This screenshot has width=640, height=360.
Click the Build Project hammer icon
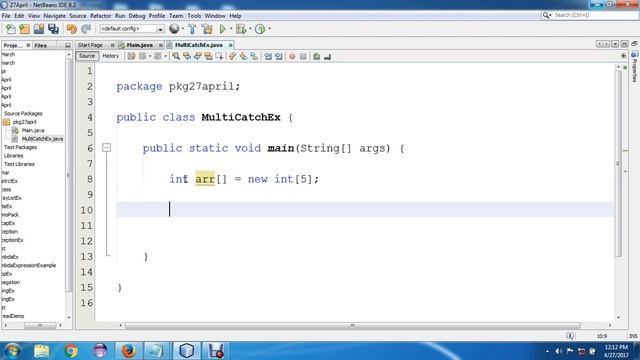coord(192,29)
